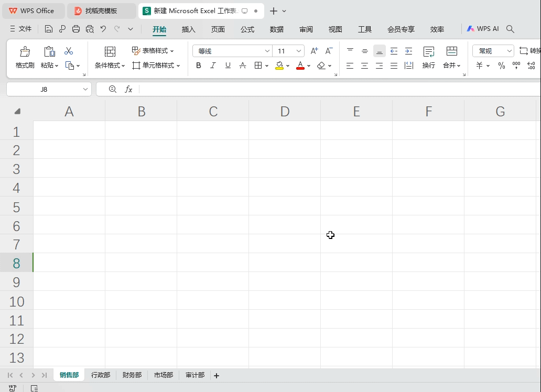Image resolution: width=541 pixels, height=392 pixels.
Task: Open the 数据 ribbon tab
Action: [x=277, y=29]
